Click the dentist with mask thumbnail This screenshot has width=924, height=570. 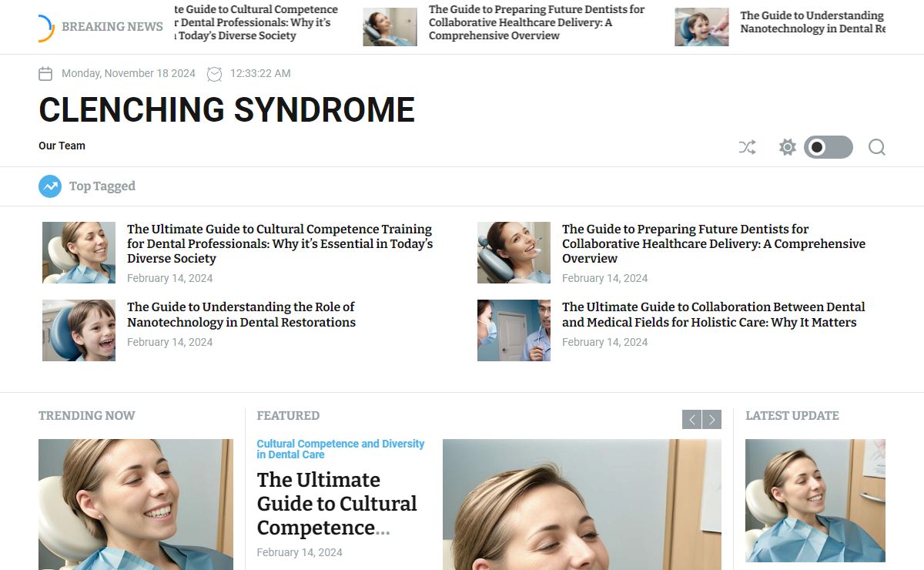514,330
